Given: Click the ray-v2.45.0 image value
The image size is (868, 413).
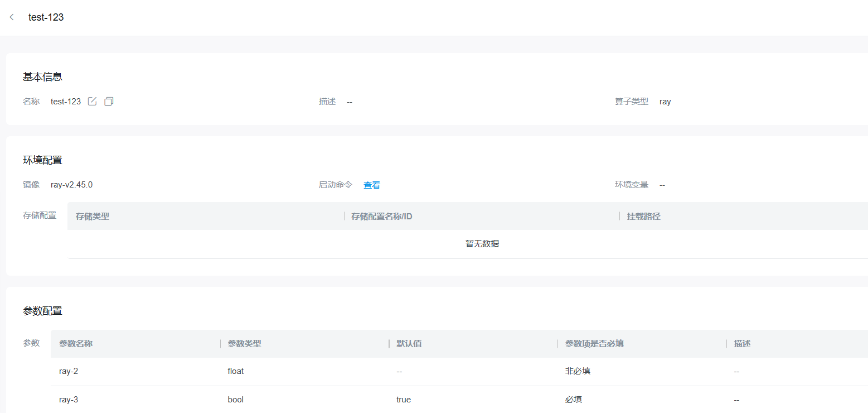Looking at the screenshot, I should pos(71,185).
